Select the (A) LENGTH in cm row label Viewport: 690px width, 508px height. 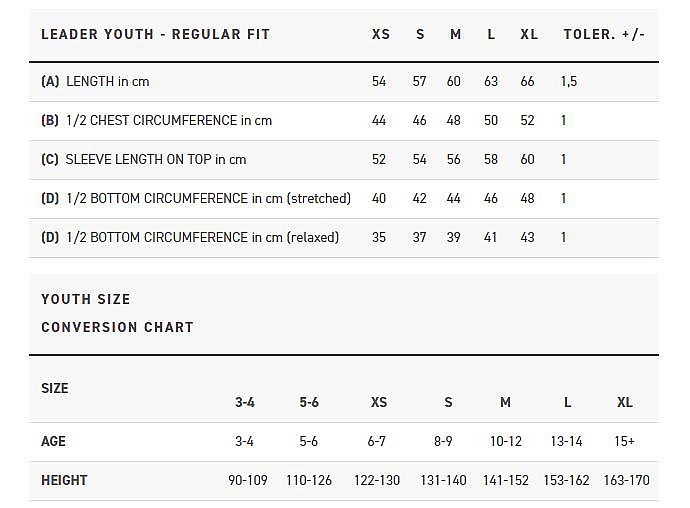[95, 81]
